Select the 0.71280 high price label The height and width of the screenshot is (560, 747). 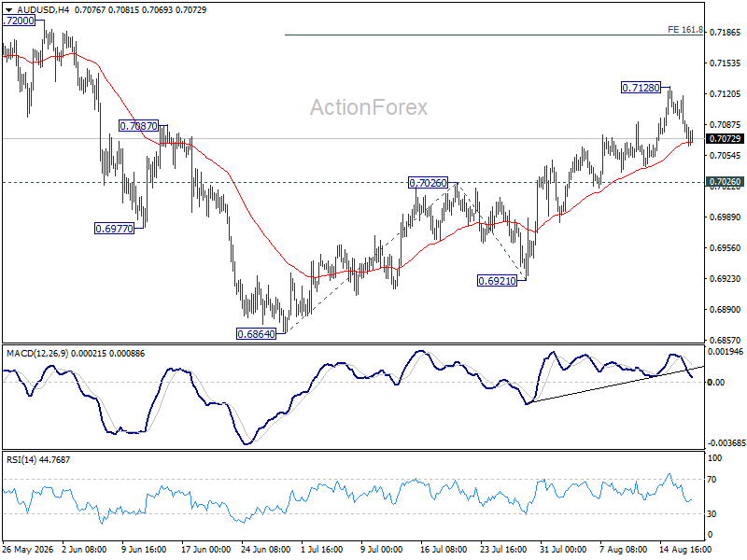coord(641,88)
